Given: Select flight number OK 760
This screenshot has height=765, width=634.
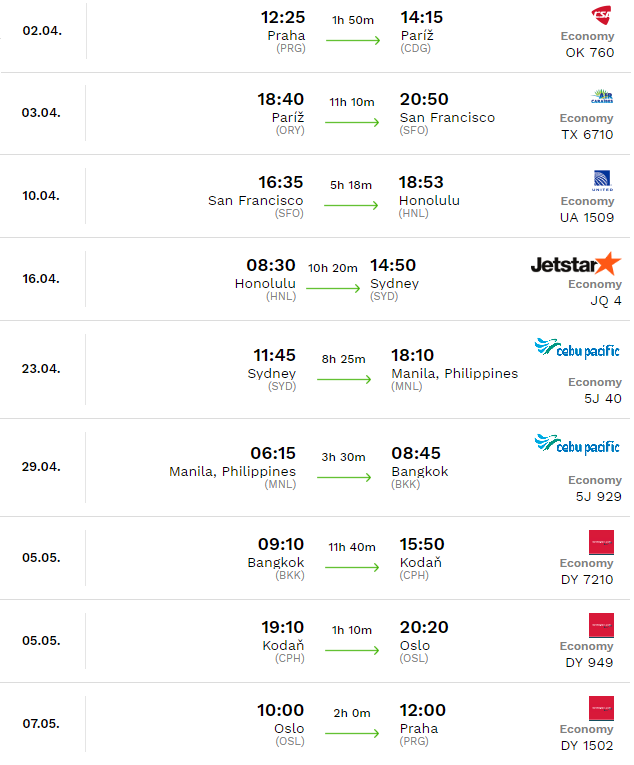Looking at the screenshot, I should [x=590, y=53].
